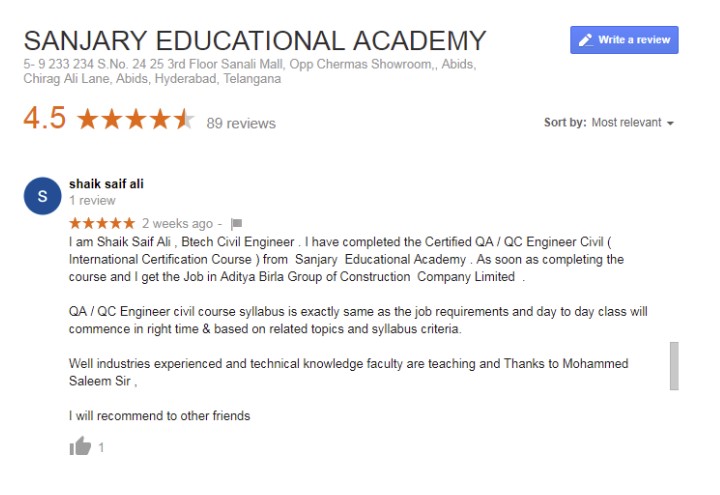
Task: Select "1 review" under the reviewer name
Action: [91, 201]
